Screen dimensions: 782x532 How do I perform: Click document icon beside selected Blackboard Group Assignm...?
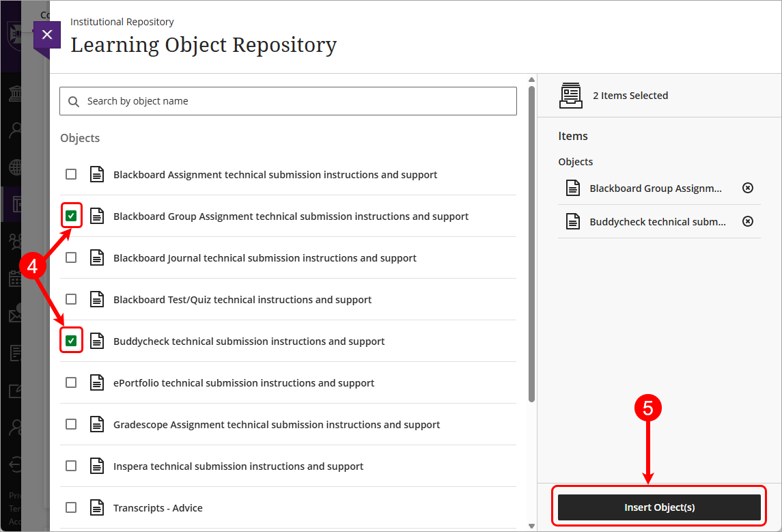[573, 188]
